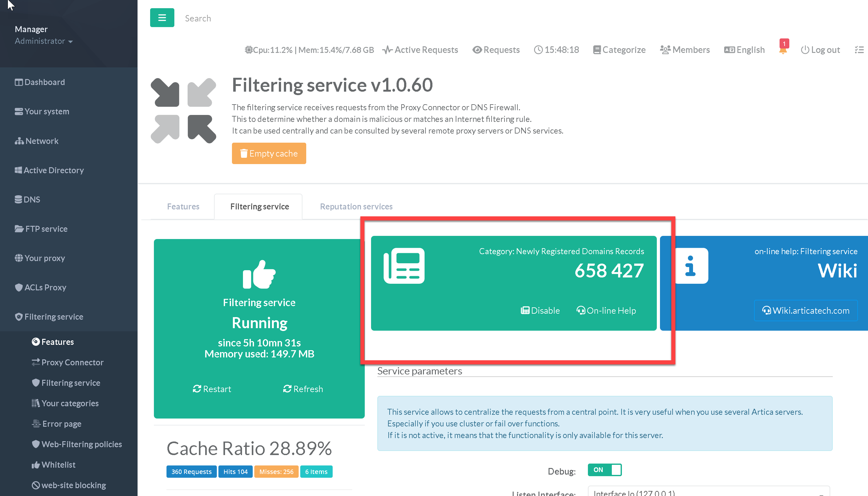
Task: Restart the Filtering service
Action: [x=212, y=389]
